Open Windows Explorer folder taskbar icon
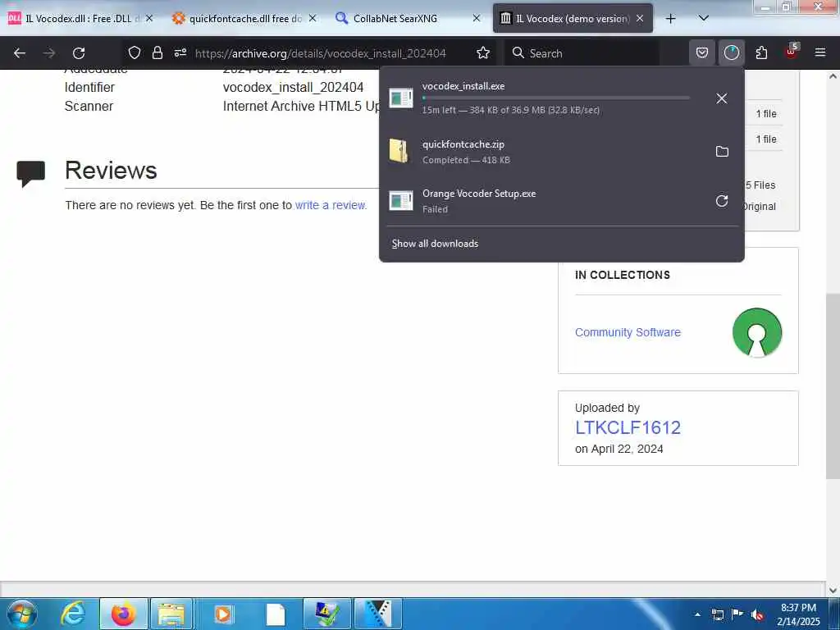Screen dimensions: 840x630 (171, 614)
